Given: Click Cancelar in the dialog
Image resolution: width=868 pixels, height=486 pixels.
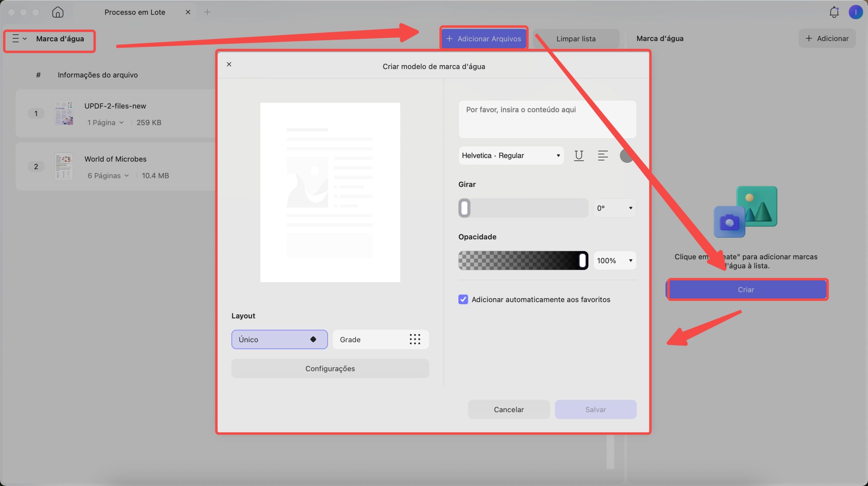Looking at the screenshot, I should [509, 409].
